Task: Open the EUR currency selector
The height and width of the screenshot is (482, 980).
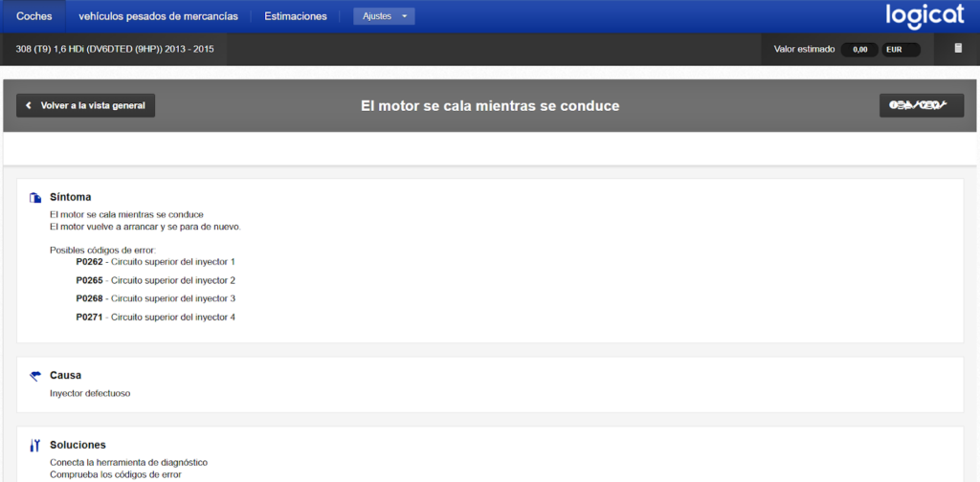Action: tap(901, 50)
